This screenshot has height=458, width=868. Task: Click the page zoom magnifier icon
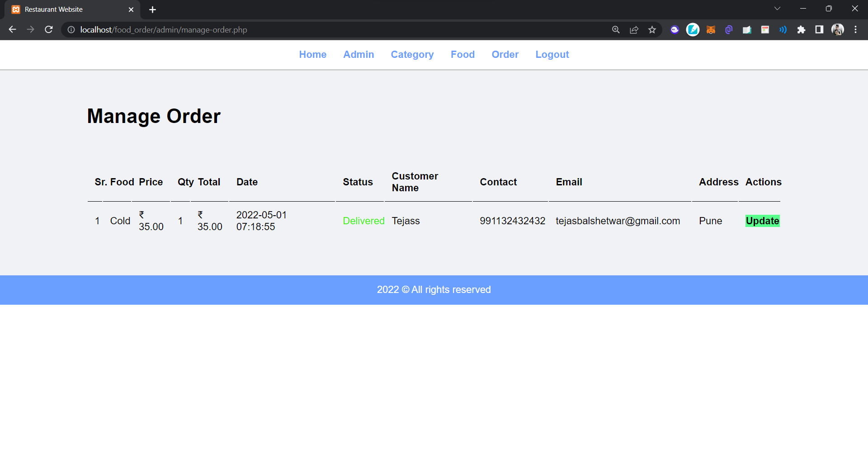click(x=616, y=30)
